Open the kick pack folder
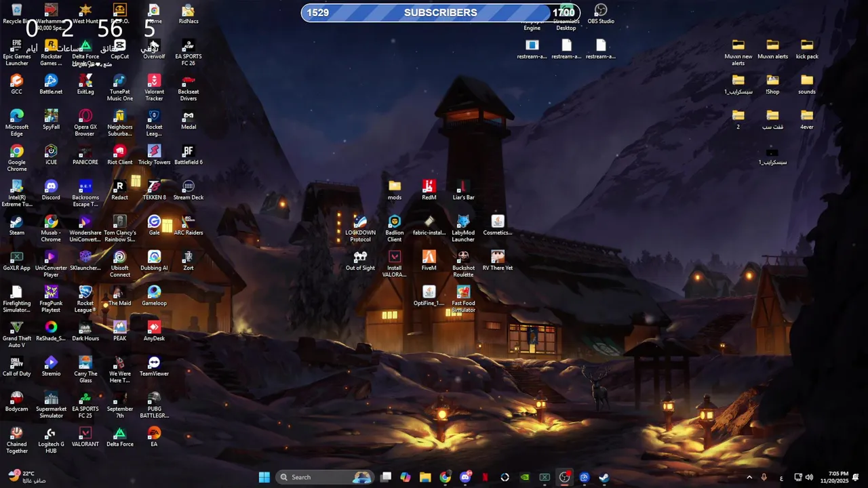The image size is (868, 488). coord(807,49)
